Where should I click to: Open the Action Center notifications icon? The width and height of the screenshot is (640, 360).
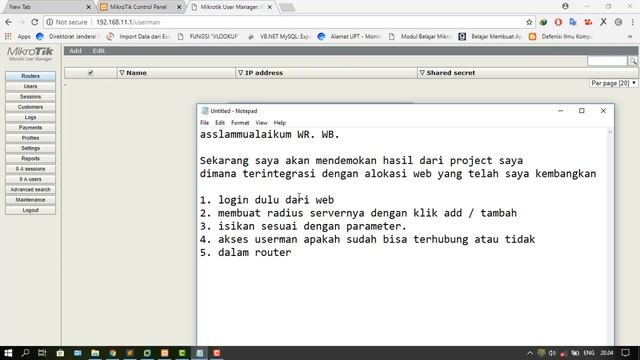(x=625, y=353)
